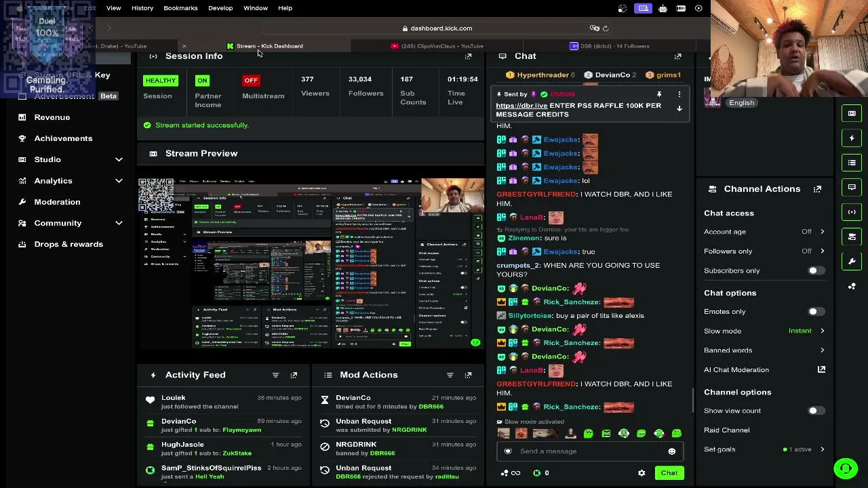Click the Drops & rewards sidebar icon
Screen dimensions: 868x488
pyautogui.click(x=22, y=244)
